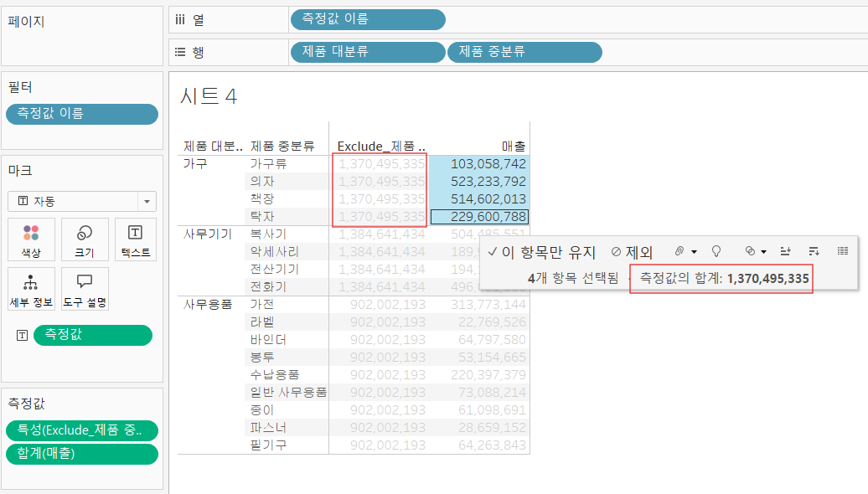868x494 pixels.
Task: Select the 측정값 pill on marks card
Action: pyautogui.click(x=93, y=335)
